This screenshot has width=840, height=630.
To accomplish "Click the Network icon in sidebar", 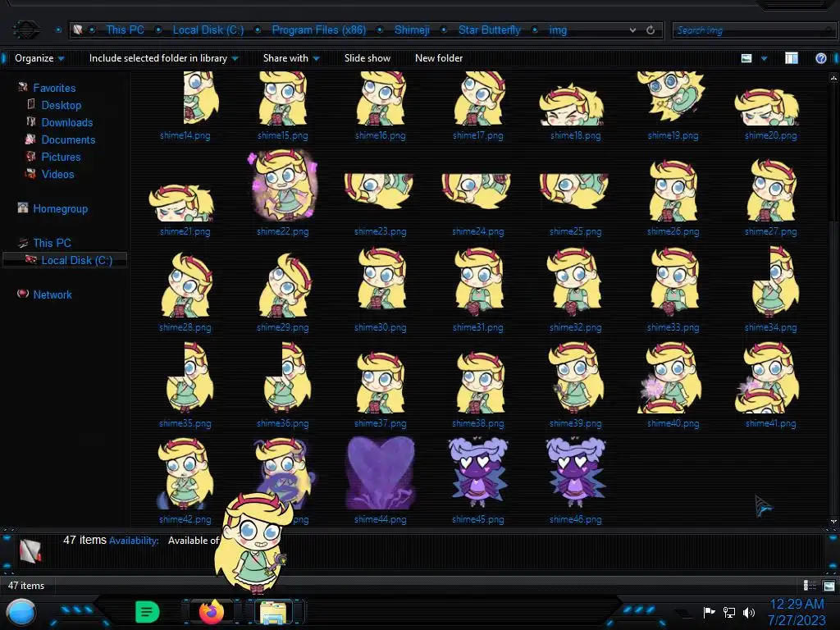I will point(23,294).
